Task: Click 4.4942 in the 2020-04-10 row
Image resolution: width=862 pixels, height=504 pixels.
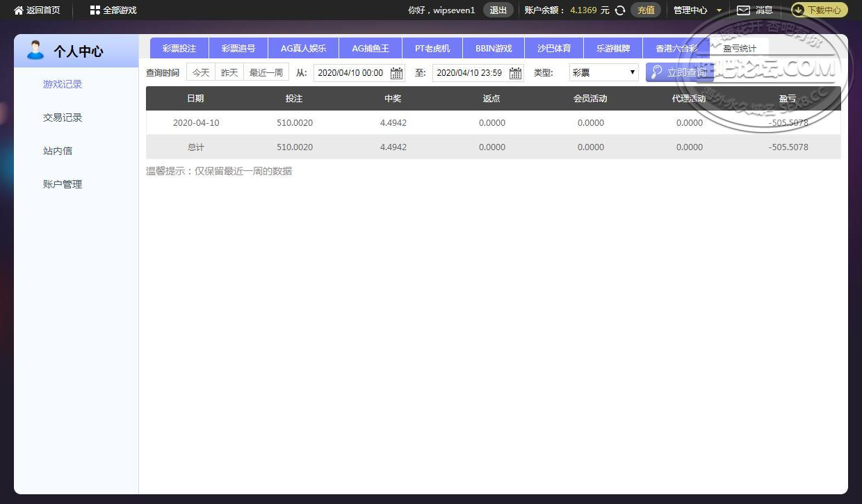Action: coord(393,123)
